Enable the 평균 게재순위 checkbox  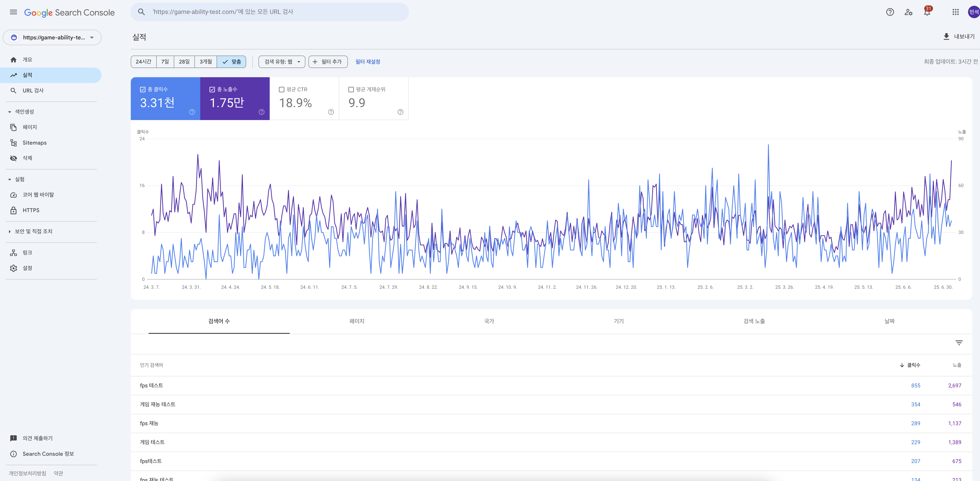point(351,89)
